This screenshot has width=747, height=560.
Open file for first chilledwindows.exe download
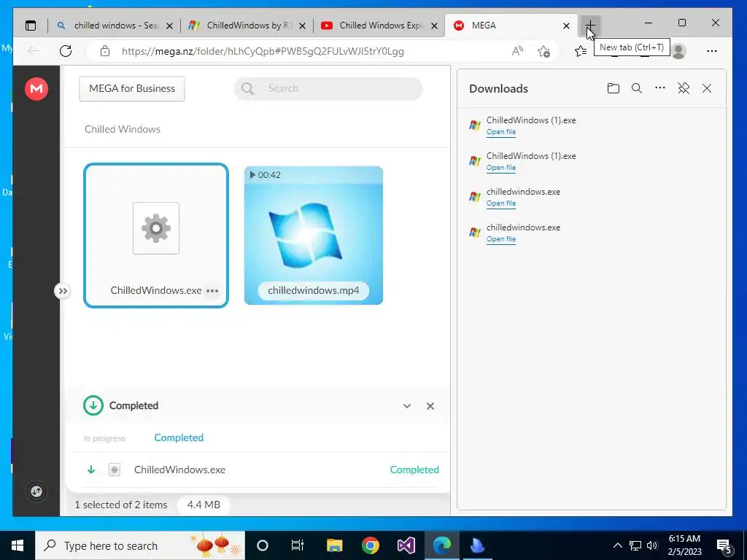500,203
